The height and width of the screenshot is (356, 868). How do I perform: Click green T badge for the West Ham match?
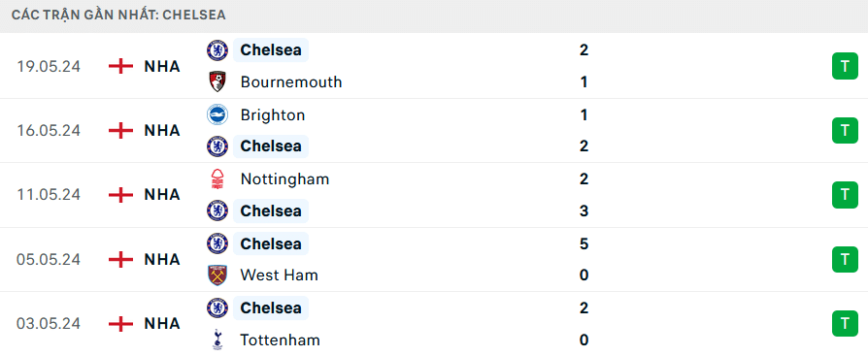coord(845,259)
